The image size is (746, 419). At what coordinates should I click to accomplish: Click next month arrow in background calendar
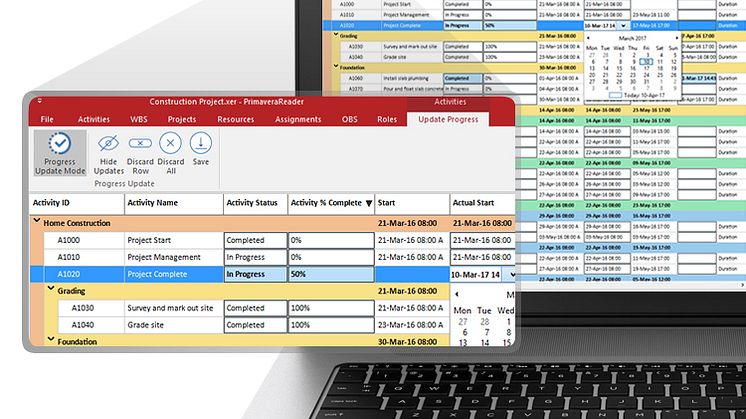click(677, 38)
